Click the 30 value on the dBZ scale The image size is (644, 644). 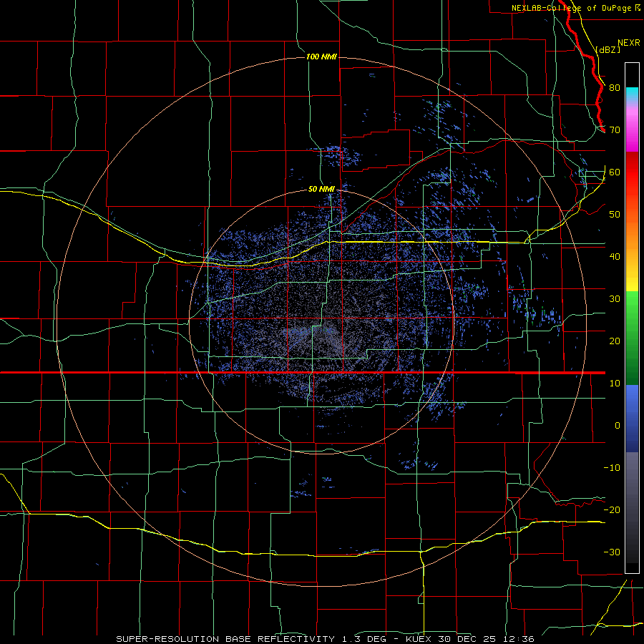click(615, 298)
